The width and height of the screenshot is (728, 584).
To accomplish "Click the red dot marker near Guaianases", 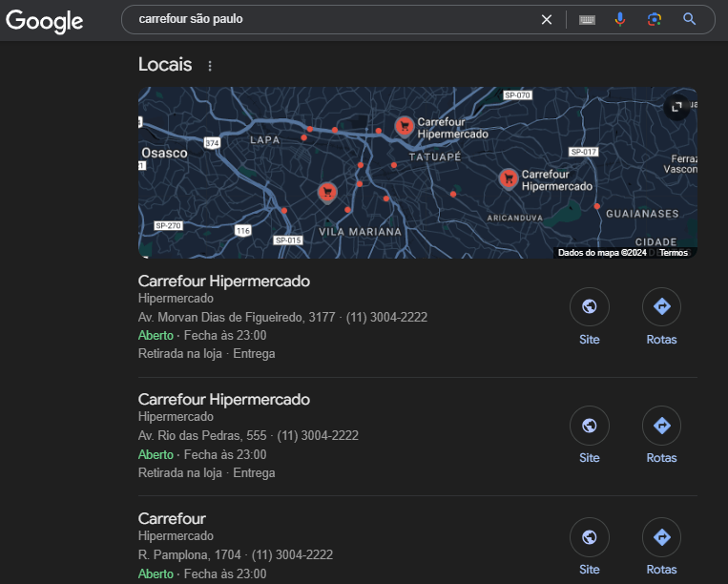I will [596, 206].
